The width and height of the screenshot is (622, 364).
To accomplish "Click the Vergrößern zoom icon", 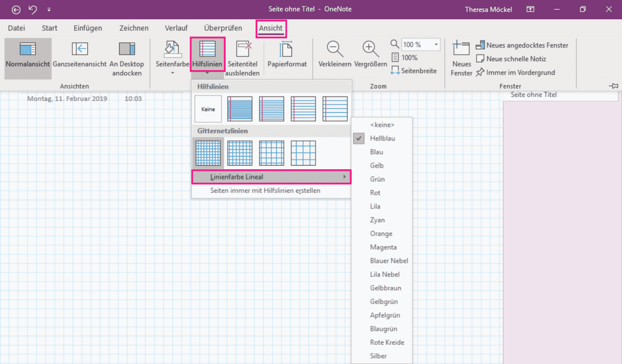I will [370, 49].
